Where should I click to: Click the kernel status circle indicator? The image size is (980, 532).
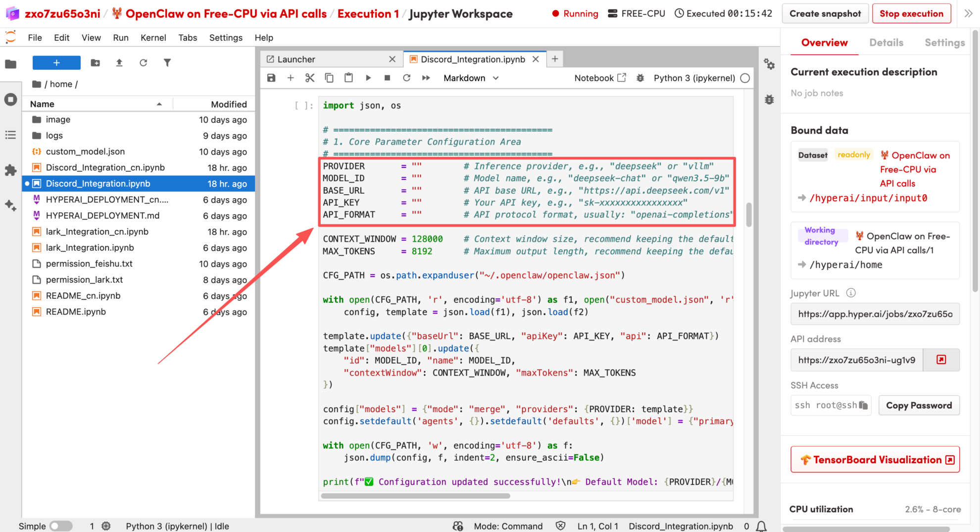[745, 78]
